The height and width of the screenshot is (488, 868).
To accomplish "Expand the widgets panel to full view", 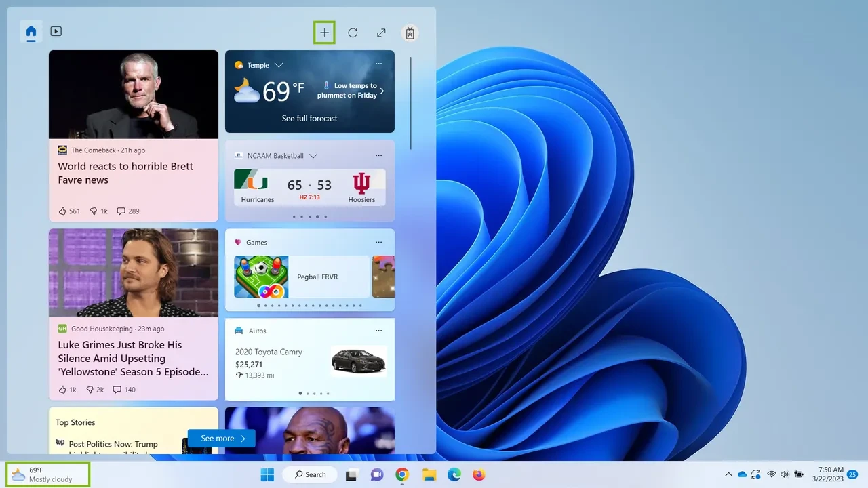I will [381, 33].
